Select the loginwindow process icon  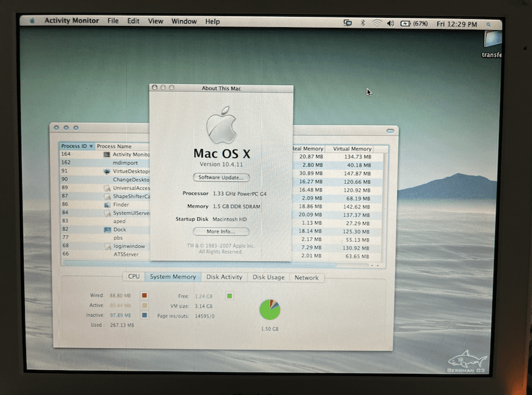(x=108, y=247)
